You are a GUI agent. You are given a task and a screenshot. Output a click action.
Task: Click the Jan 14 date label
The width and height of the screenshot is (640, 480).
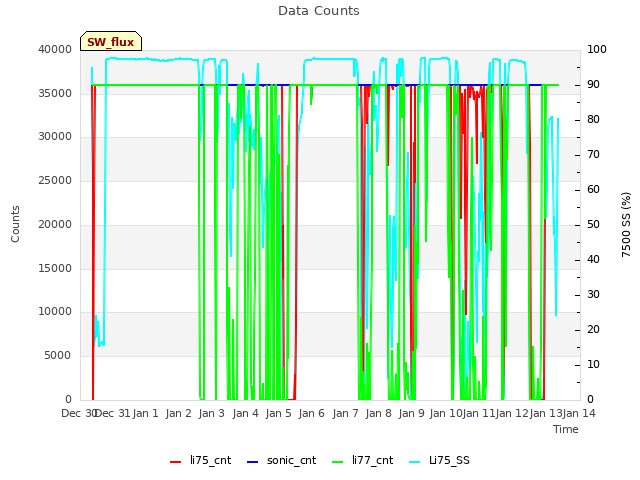pyautogui.click(x=579, y=413)
